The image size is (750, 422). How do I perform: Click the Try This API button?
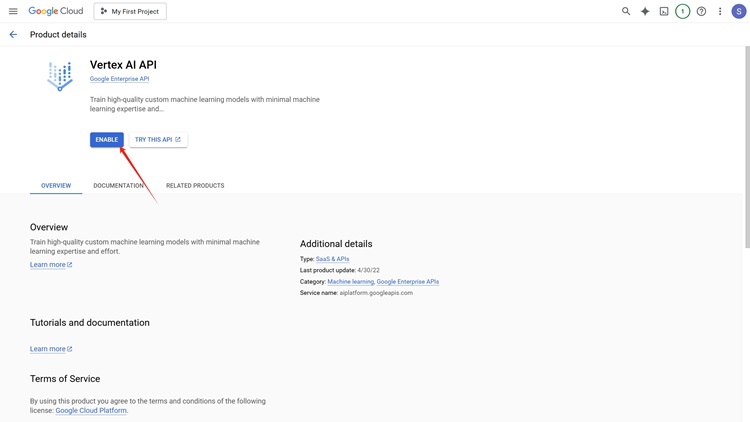[x=158, y=140]
